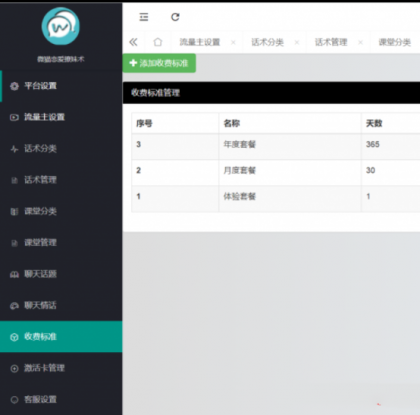Image resolution: width=420 pixels, height=415 pixels.
Task: Close the 话术分类 tab
Action: coord(297,42)
